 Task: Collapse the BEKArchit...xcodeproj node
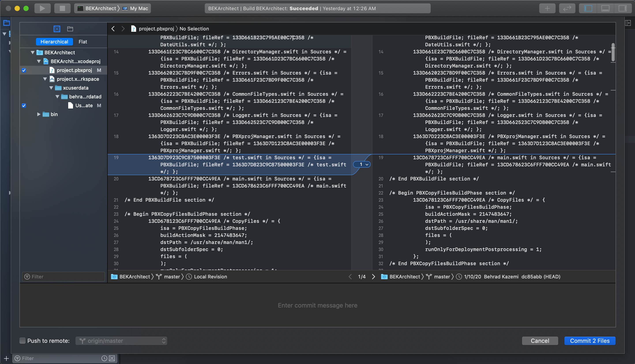tap(39, 61)
